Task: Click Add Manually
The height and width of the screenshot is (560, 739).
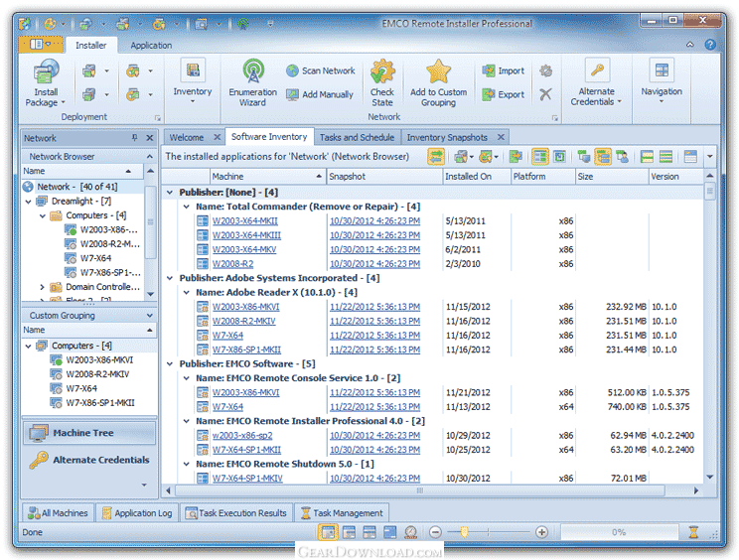Action: [320, 94]
